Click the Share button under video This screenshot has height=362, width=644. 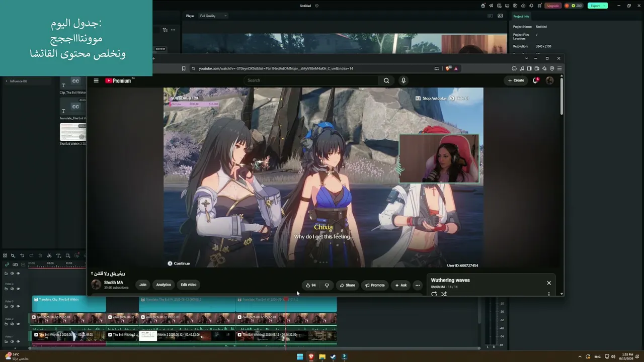pos(347,285)
